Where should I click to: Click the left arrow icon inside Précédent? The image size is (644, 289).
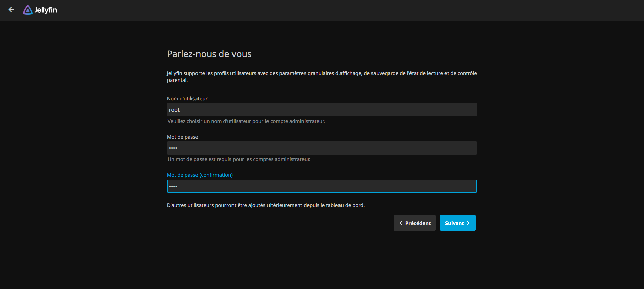401,223
